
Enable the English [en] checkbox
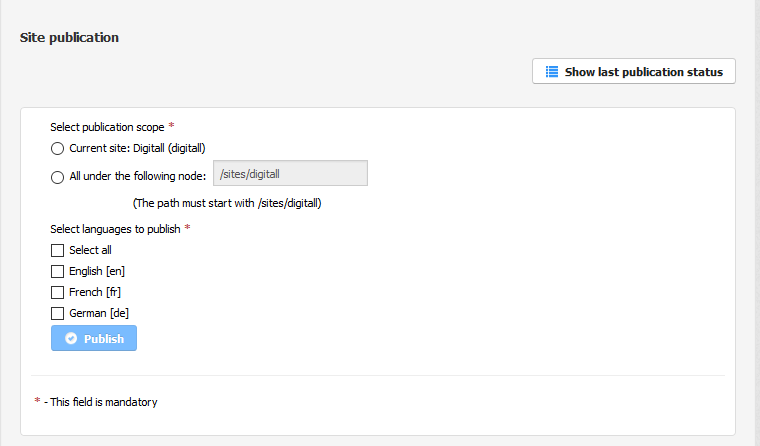point(57,271)
